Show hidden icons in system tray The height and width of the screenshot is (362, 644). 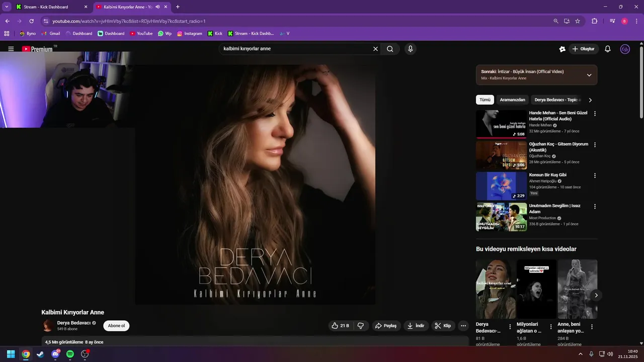coord(580,354)
